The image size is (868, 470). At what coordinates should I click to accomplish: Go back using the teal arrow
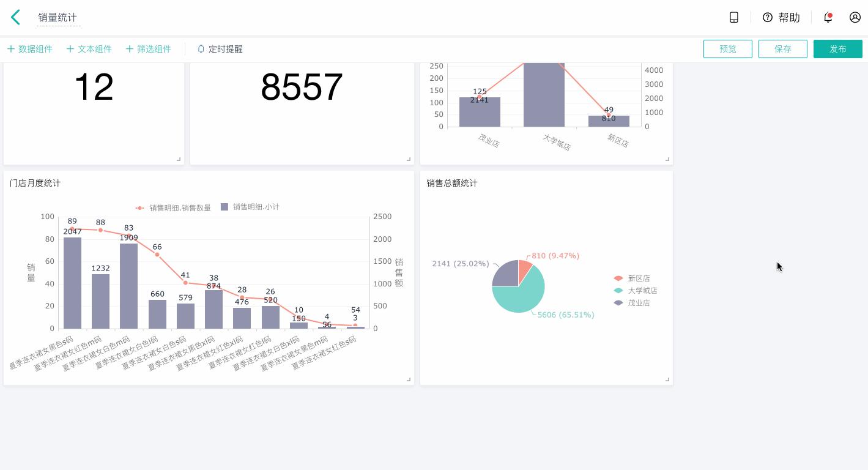[16, 17]
